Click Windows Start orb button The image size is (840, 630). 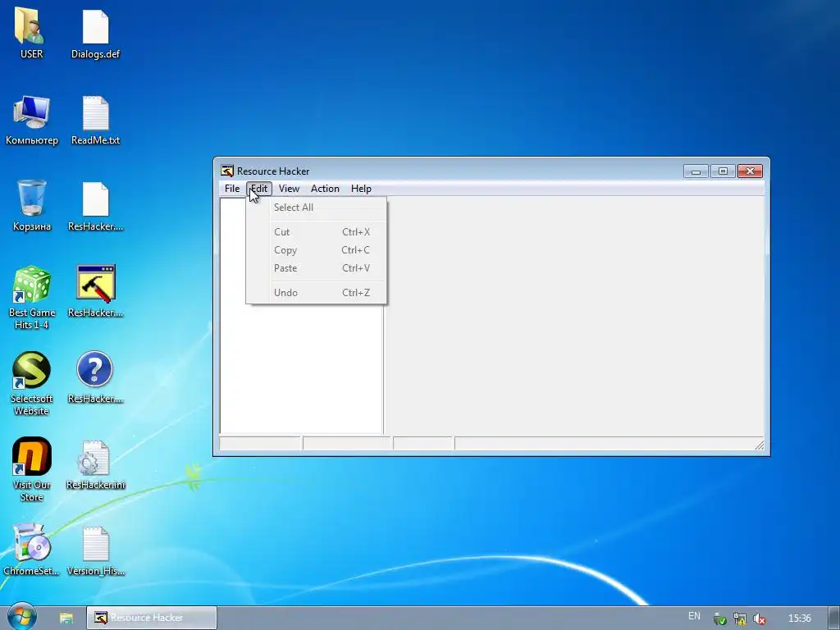click(x=21, y=617)
